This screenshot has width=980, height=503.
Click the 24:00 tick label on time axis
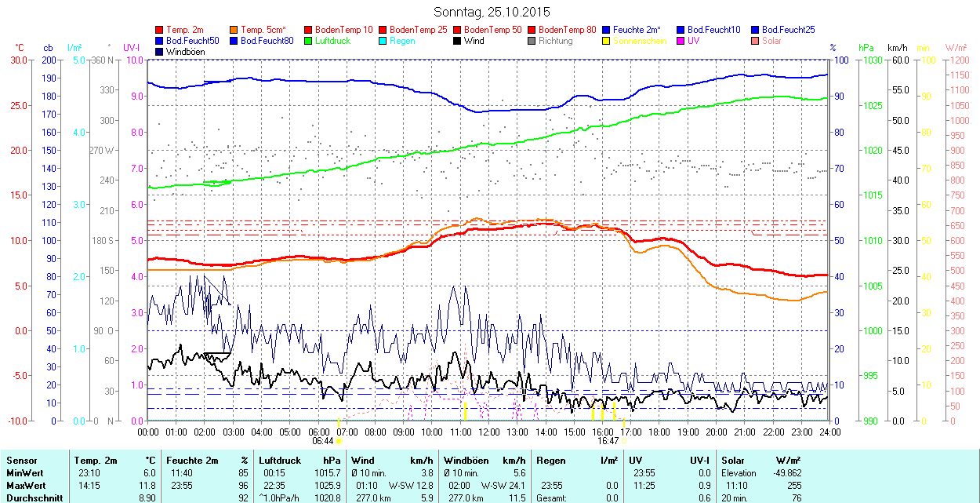829,432
